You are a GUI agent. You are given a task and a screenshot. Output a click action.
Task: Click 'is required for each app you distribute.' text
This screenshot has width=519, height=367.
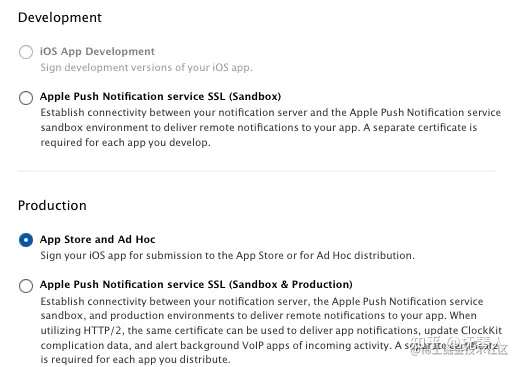[135, 359]
